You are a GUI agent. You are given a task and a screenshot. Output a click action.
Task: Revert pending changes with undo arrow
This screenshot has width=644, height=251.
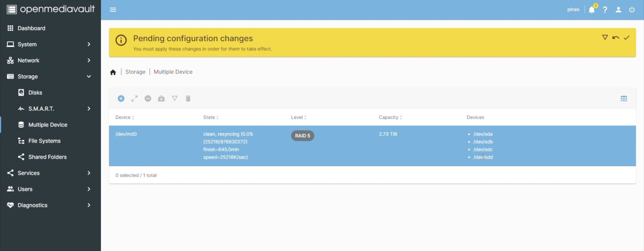[x=616, y=38]
